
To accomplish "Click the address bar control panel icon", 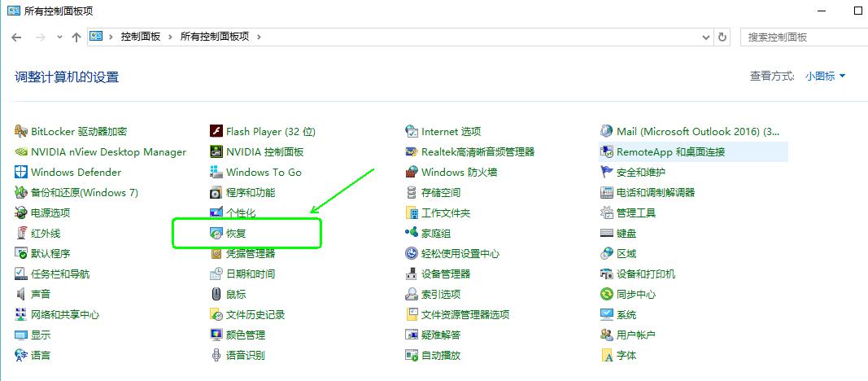I will 96,37.
